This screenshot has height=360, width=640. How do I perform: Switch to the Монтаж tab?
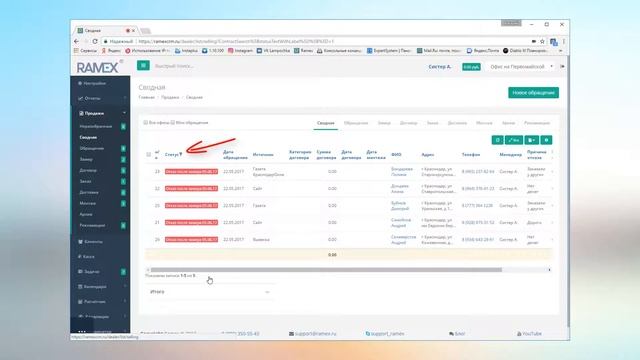pyautogui.click(x=484, y=123)
